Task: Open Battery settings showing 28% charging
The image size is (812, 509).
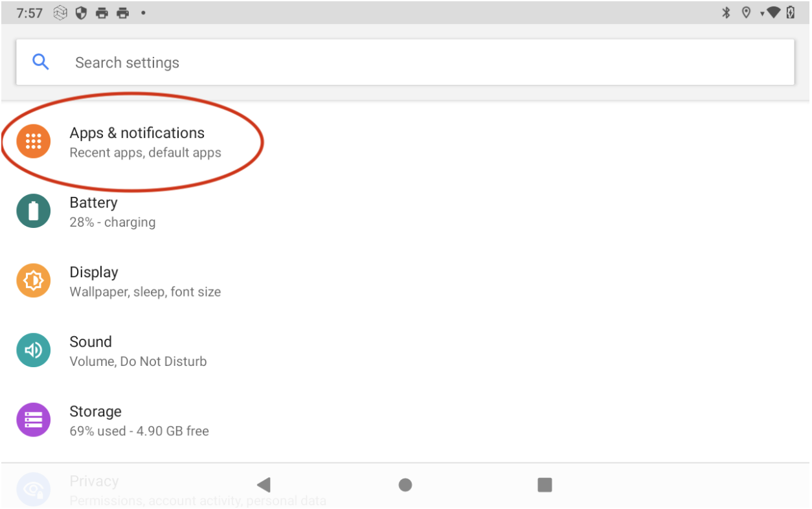Action: [x=112, y=212]
